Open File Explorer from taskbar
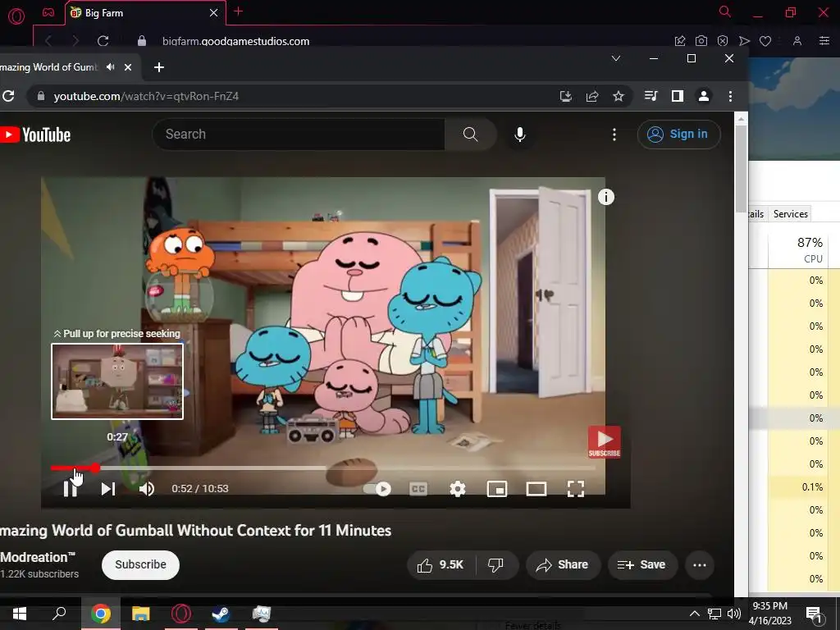The height and width of the screenshot is (630, 840). click(x=141, y=614)
